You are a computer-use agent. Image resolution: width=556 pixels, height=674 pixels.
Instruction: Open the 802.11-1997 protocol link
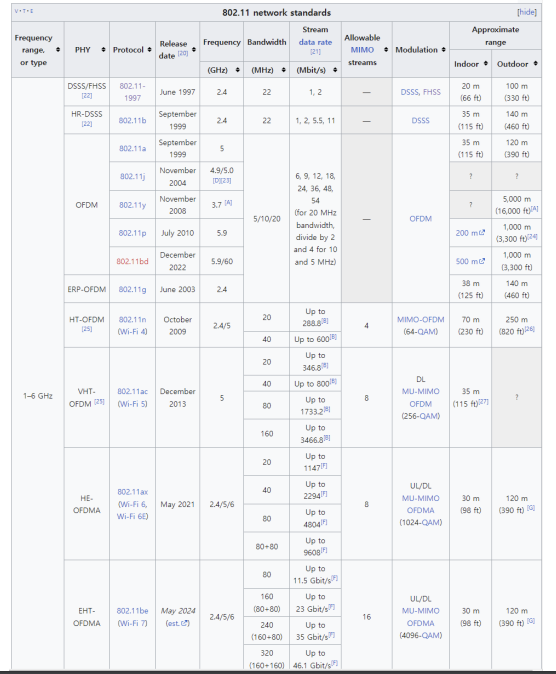[x=132, y=92]
